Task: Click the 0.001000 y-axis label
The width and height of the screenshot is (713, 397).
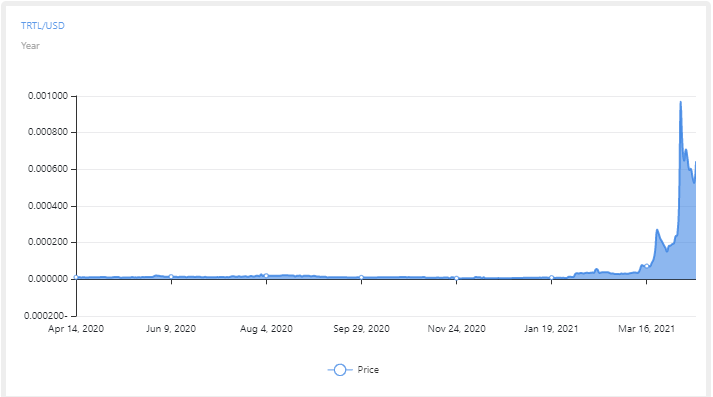Action: (48, 96)
